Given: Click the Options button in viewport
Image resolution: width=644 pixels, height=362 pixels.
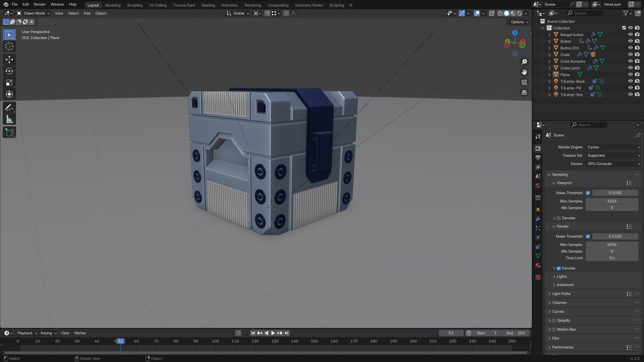Looking at the screenshot, I should 519,22.
